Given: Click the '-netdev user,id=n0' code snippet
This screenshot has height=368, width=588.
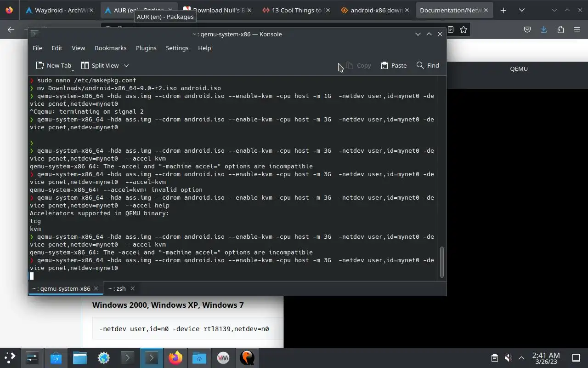Looking at the screenshot, I should pyautogui.click(x=184, y=329).
